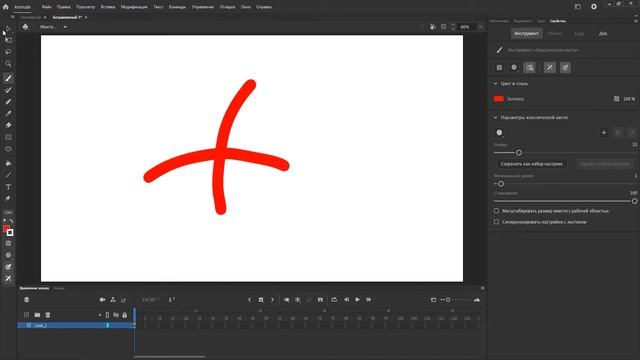
Task: Add a camera layer in timeline
Action: pyautogui.click(x=102, y=300)
